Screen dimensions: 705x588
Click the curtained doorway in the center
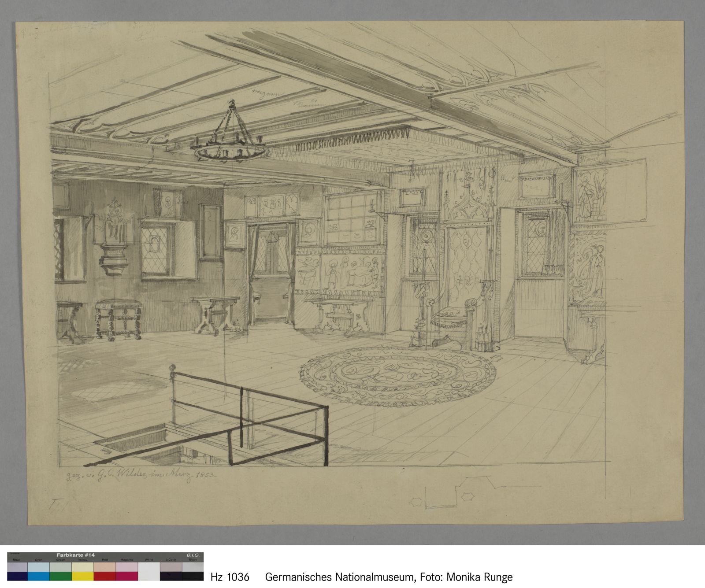[x=270, y=273]
